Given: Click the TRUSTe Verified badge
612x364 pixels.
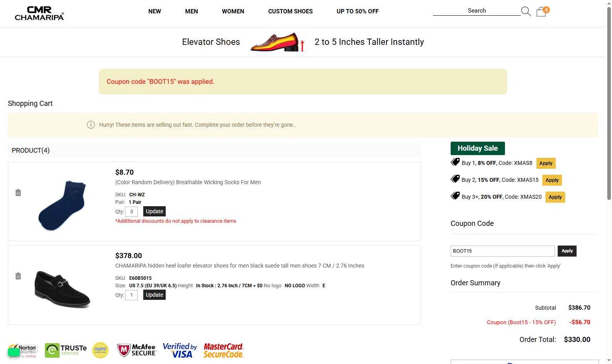Looking at the screenshot, I should (66, 350).
